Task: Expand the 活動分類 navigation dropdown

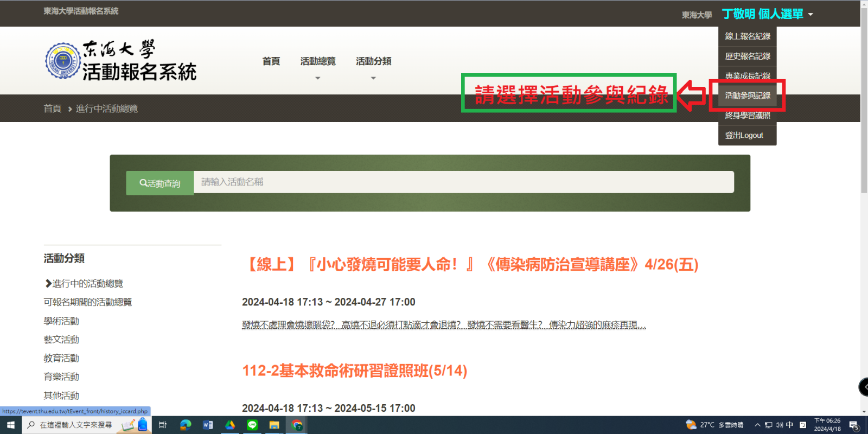Action: click(x=373, y=61)
